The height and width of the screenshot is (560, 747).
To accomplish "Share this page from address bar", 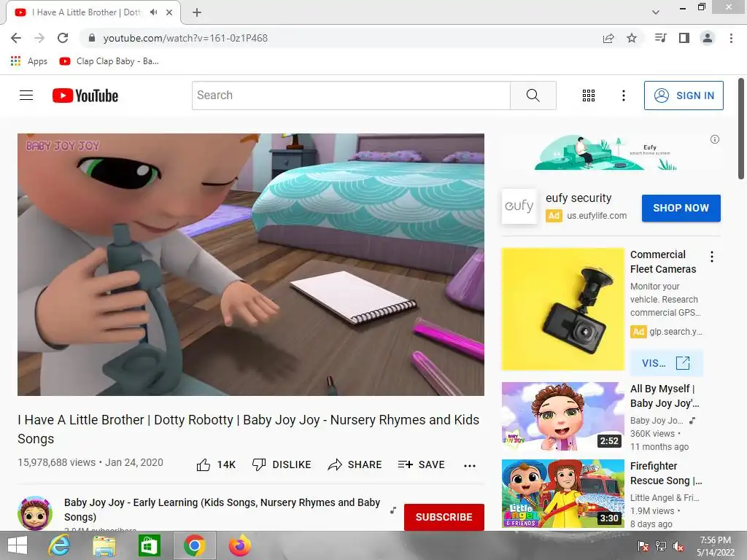I will click(608, 38).
